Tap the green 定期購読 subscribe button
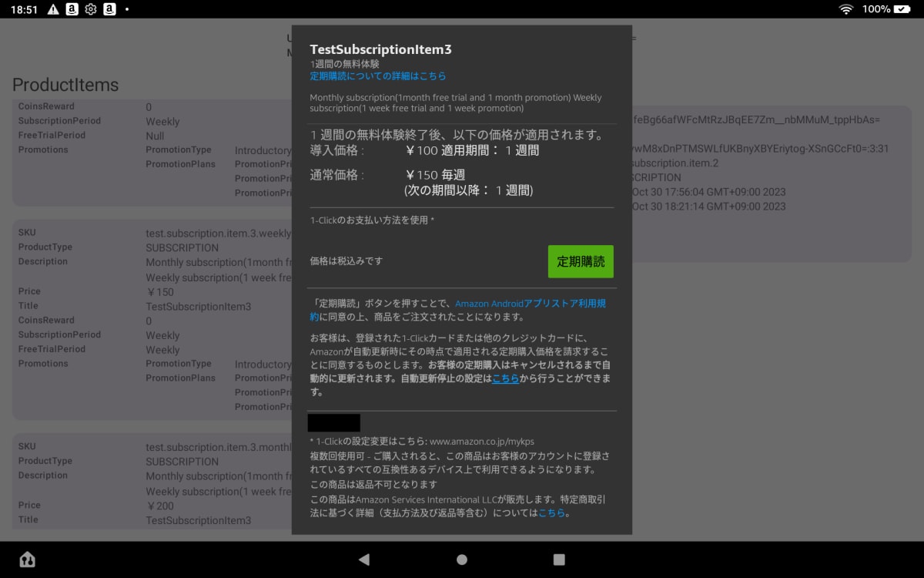Image resolution: width=924 pixels, height=578 pixels. tap(581, 261)
